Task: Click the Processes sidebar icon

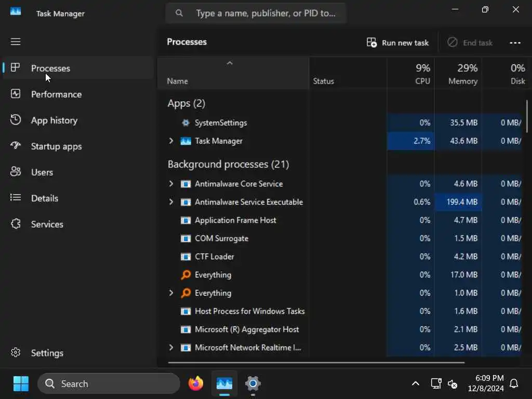Action: [x=15, y=68]
